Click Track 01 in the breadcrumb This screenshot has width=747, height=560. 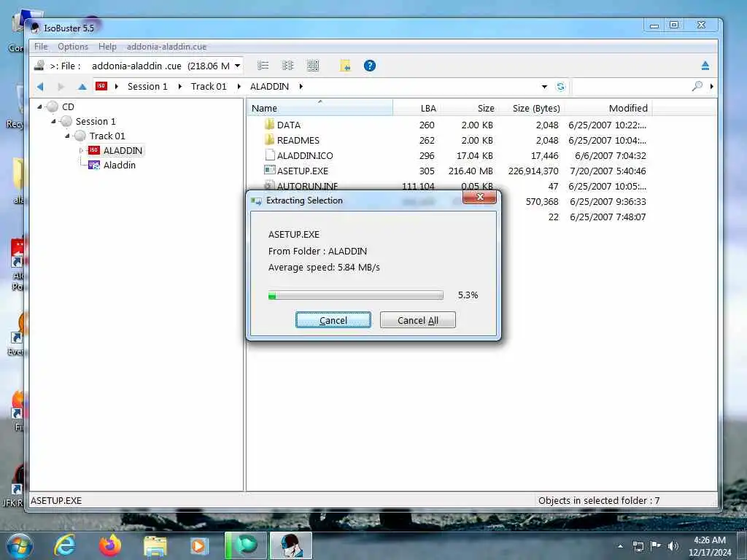click(208, 86)
